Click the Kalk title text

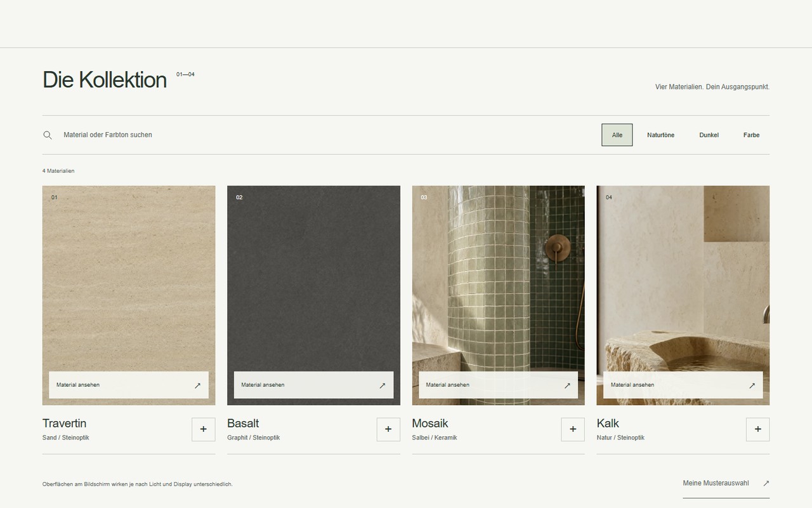coord(608,423)
